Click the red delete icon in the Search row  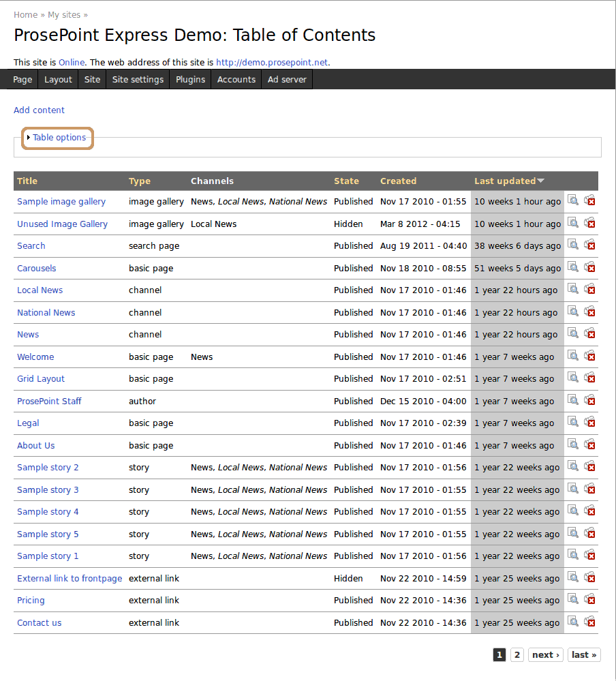[x=589, y=245]
